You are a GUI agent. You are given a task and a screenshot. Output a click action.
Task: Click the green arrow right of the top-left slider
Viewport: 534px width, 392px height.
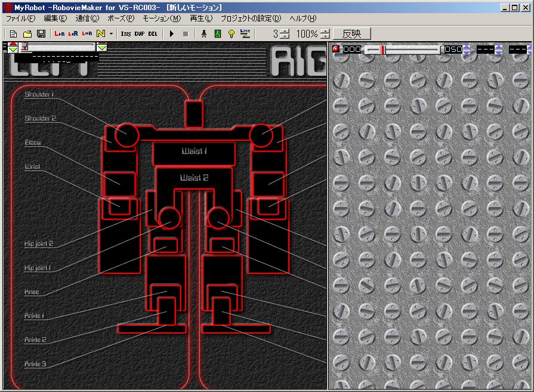click(x=101, y=47)
